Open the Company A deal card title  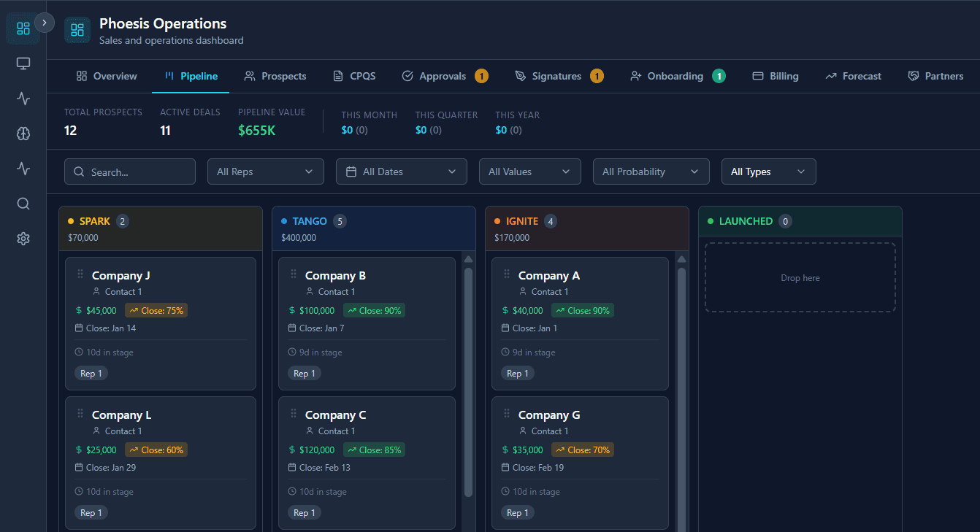click(x=549, y=275)
